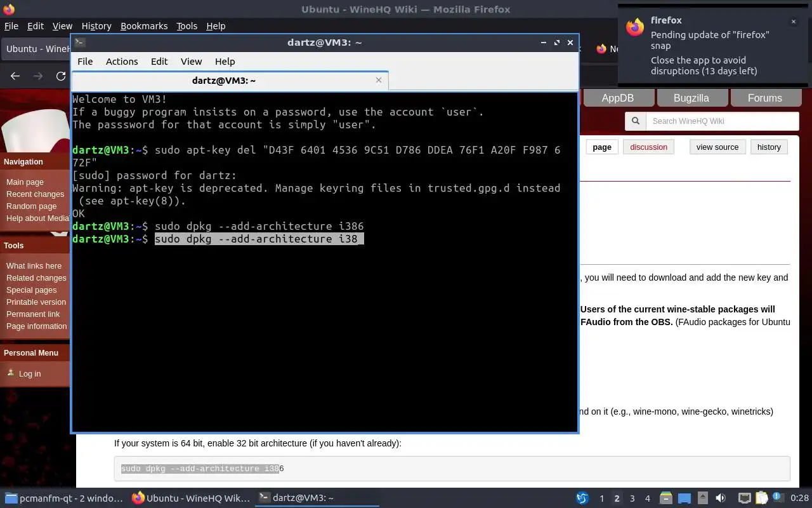Open the network connection tray icon
This screenshot has height=508, width=812.
pyautogui.click(x=744, y=498)
